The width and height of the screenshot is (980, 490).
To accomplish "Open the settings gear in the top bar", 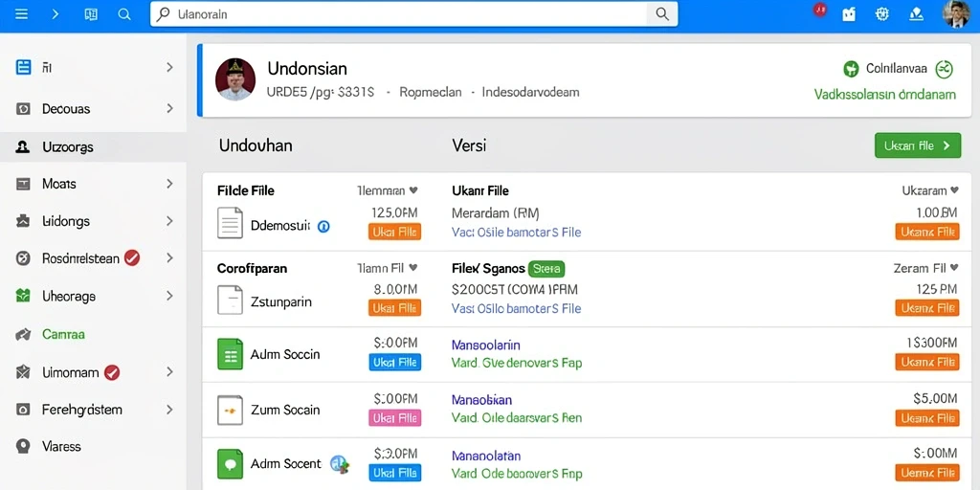I will click(x=881, y=14).
